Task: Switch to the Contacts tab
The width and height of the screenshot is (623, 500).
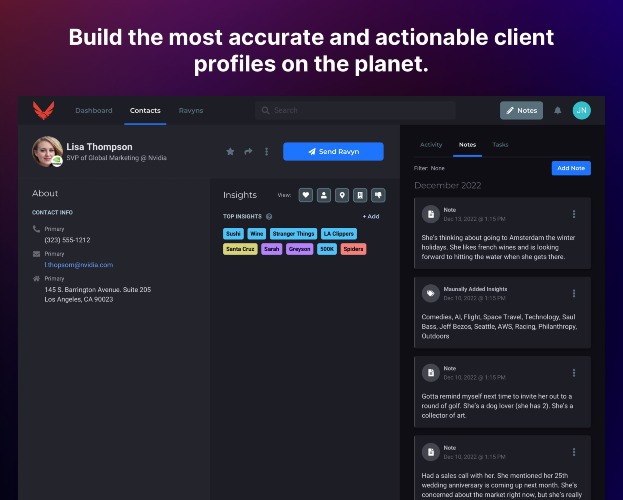Action: point(145,110)
